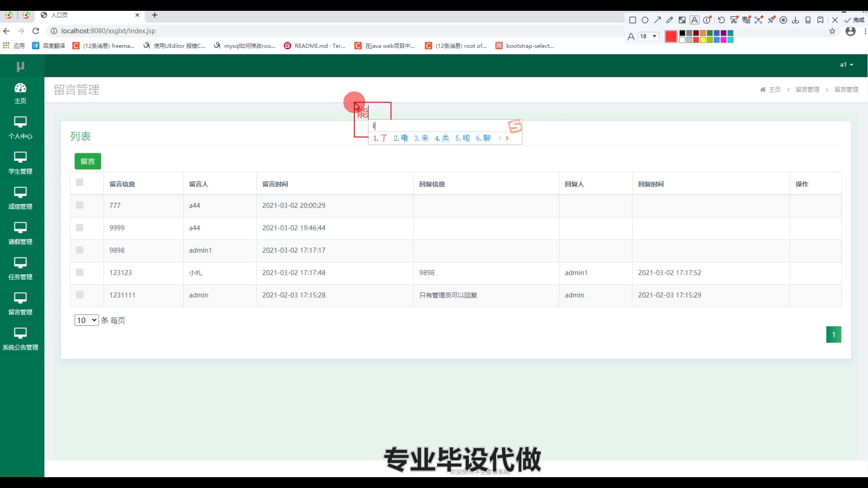
Task: Open the font size 18 dropdown
Action: coord(648,36)
